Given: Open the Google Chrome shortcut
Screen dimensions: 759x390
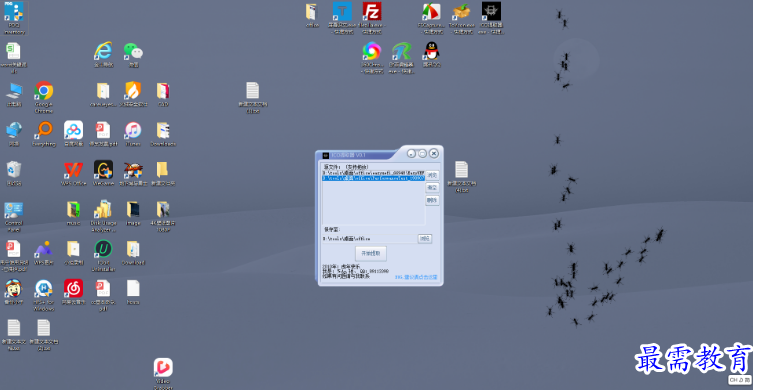Looking at the screenshot, I should click(44, 90).
